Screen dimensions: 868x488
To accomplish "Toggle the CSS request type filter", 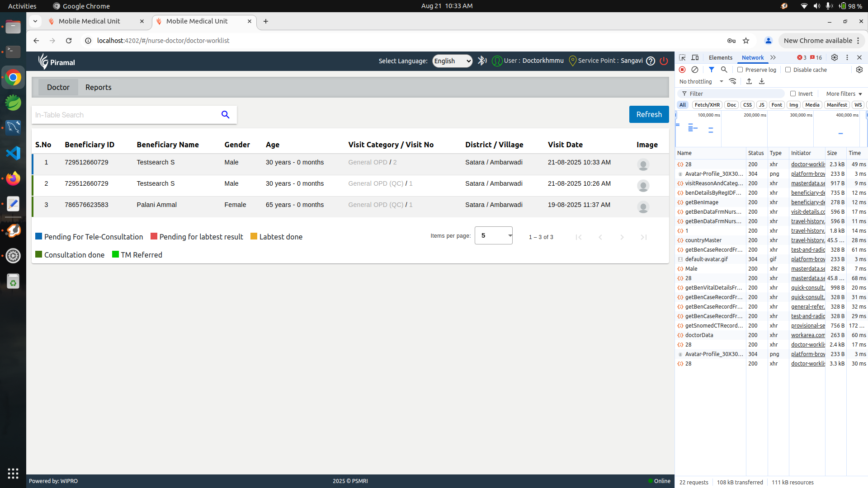I will 747,105.
